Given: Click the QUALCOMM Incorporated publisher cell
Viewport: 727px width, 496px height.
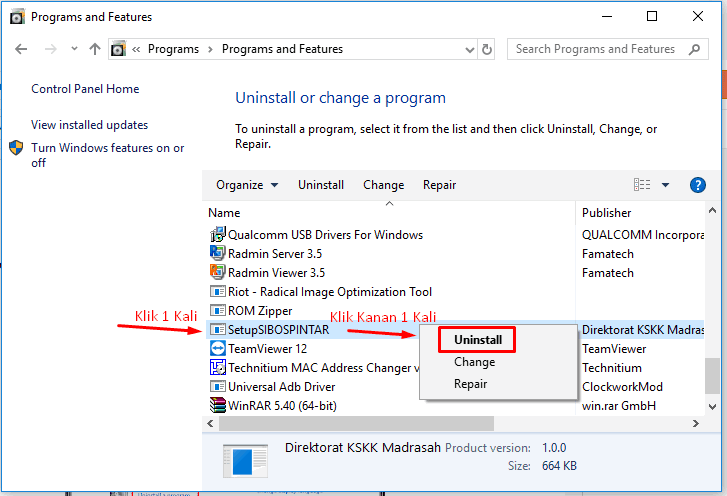Looking at the screenshot, I should point(643,235).
